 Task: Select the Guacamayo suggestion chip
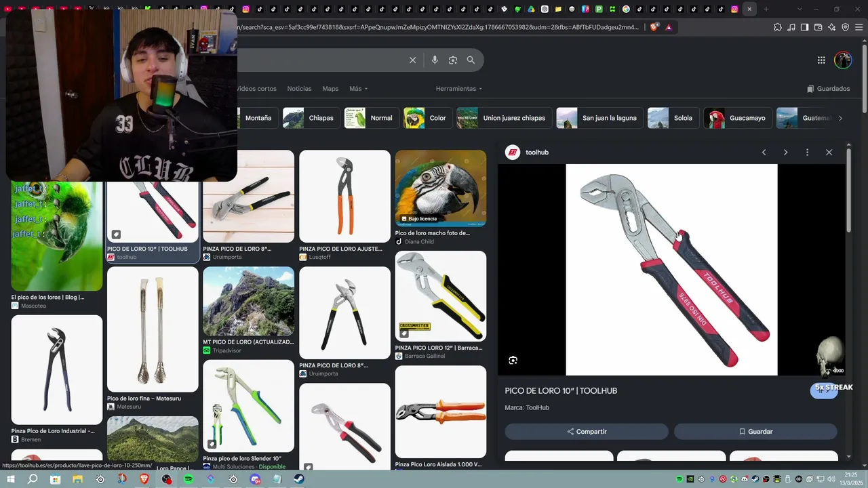pos(737,118)
